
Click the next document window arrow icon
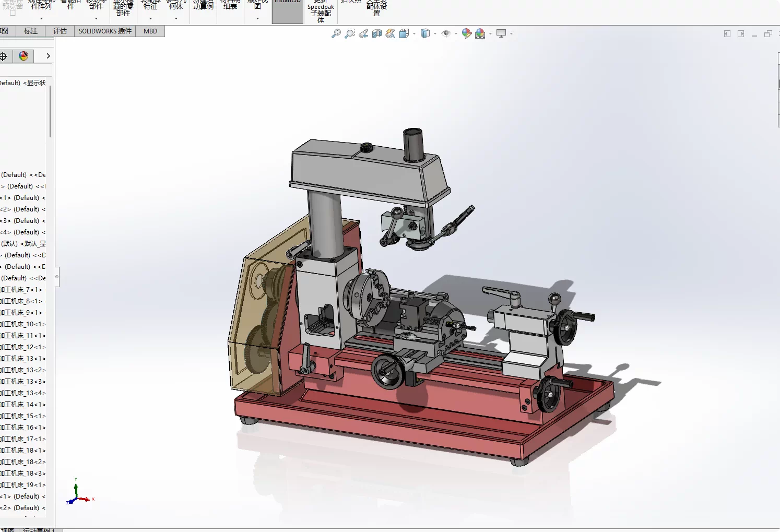click(741, 33)
